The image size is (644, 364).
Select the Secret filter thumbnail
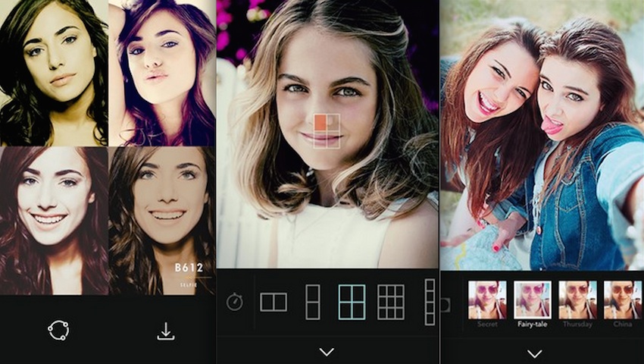tap(487, 300)
